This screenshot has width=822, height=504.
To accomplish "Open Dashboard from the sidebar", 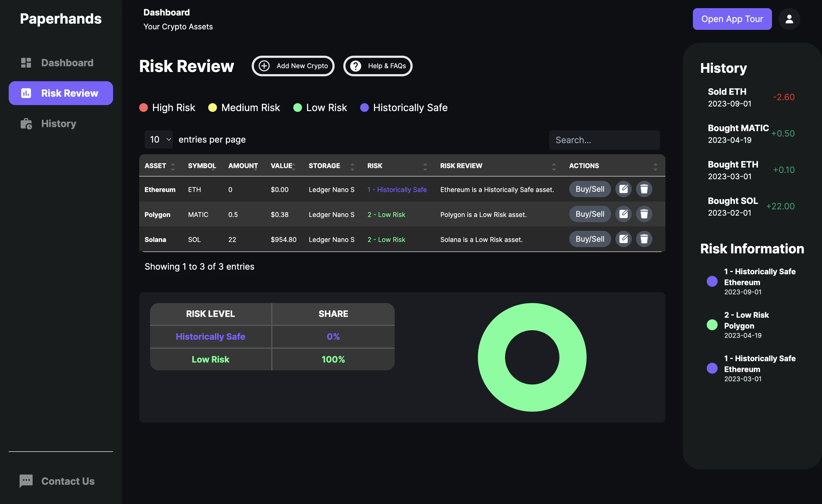I will pos(61,63).
